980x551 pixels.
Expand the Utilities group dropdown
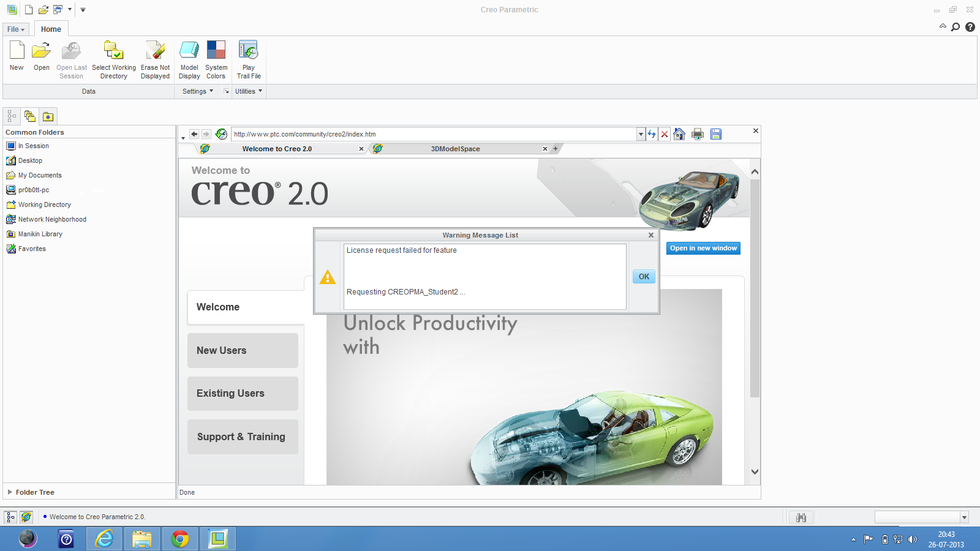coord(249,91)
